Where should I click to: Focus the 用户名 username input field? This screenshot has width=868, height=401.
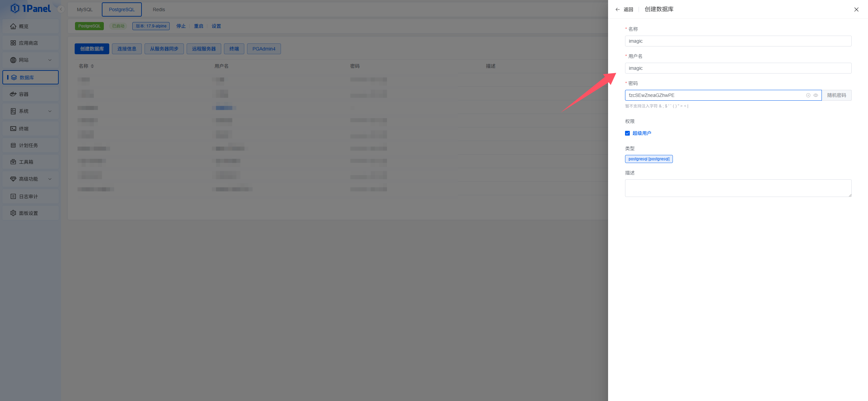[x=738, y=68]
